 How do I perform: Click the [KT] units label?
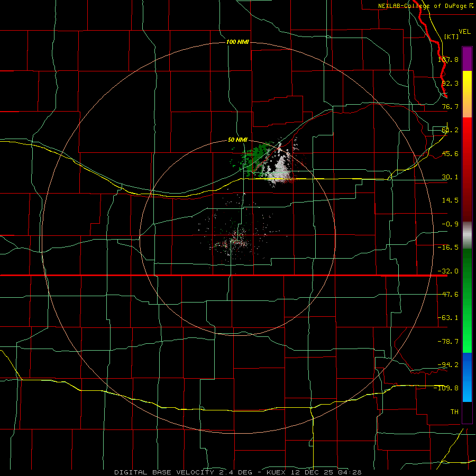452,36
